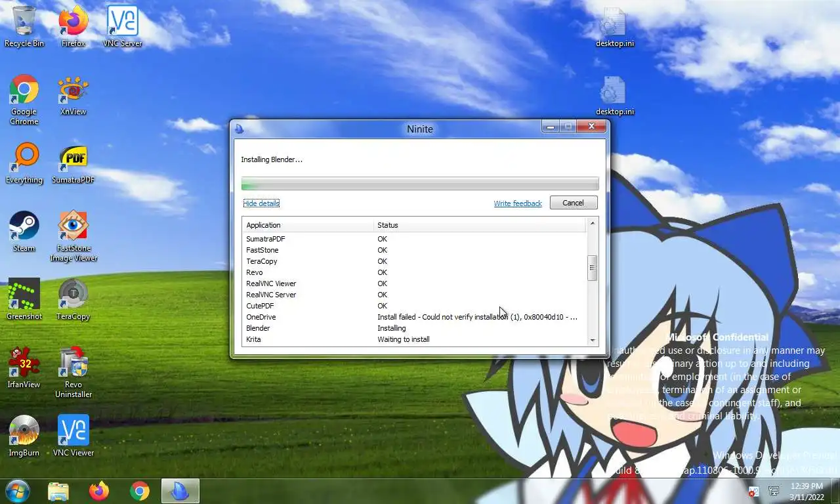Select the Steam desktop shortcut
Screen dimensions: 840x504
click(x=24, y=232)
